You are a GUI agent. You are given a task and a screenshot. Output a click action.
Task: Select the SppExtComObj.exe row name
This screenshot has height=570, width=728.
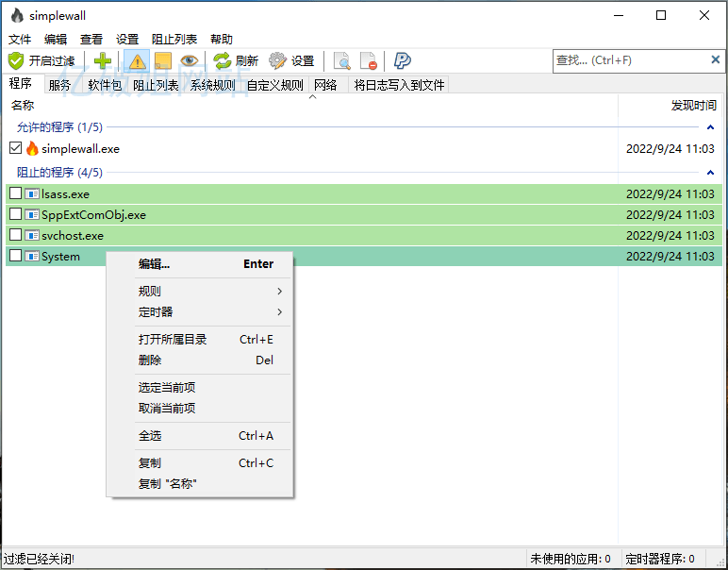tap(93, 215)
